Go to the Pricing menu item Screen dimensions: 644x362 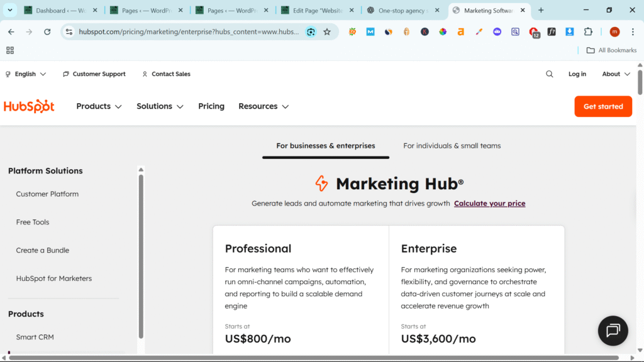(x=211, y=106)
